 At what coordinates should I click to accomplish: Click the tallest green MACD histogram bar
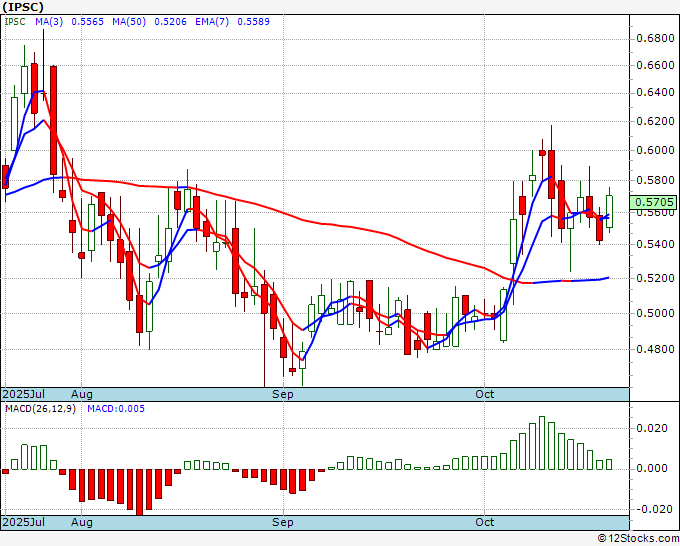(542, 443)
